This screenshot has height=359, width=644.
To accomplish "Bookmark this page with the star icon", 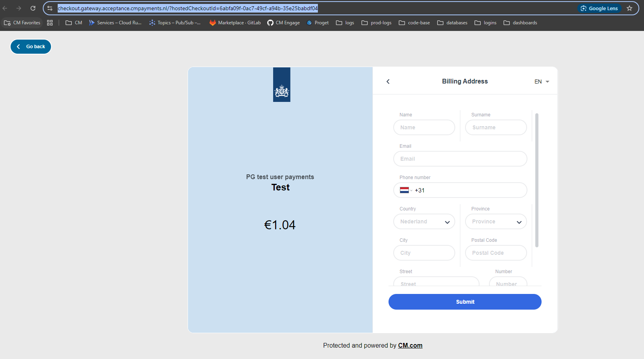I will point(629,8).
